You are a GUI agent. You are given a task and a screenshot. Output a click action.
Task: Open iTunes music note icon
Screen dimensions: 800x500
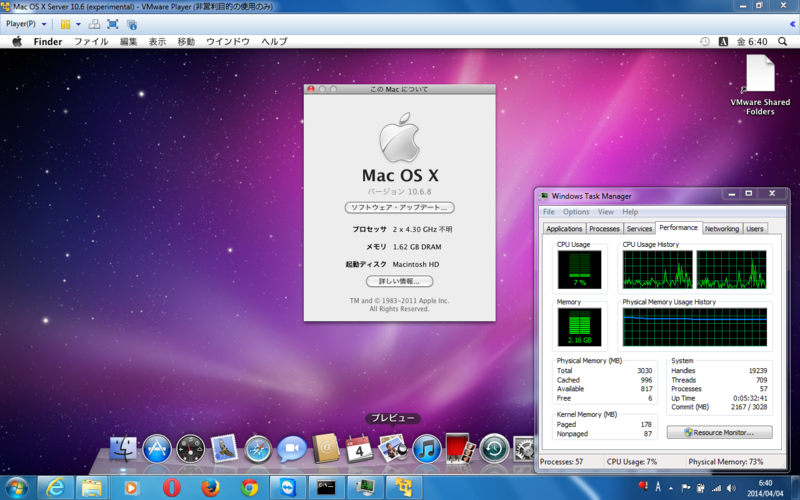[x=427, y=449]
